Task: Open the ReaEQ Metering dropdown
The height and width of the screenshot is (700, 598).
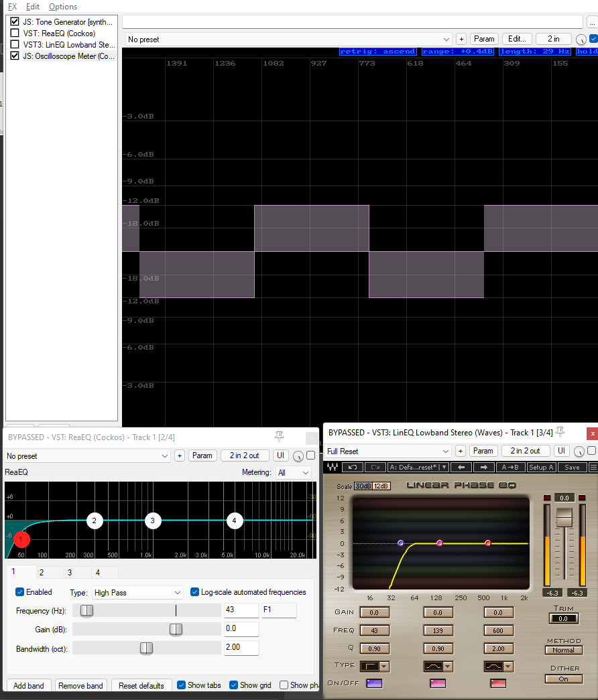Action: pyautogui.click(x=293, y=472)
